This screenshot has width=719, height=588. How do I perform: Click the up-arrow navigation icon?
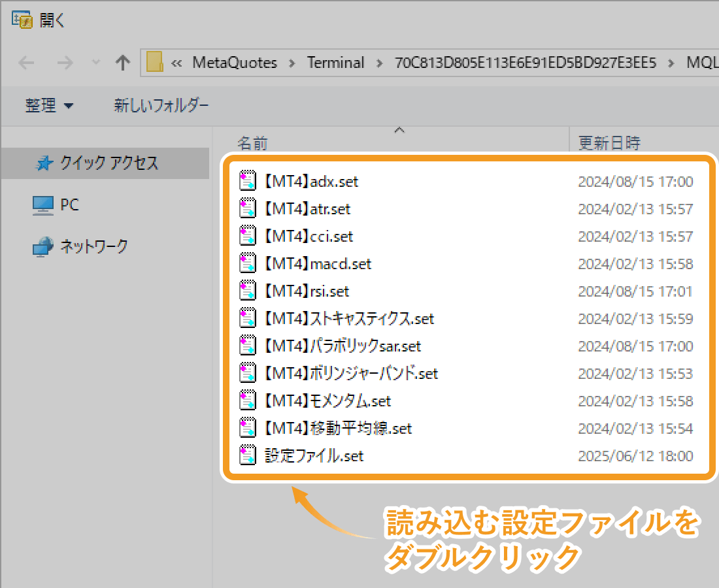(123, 63)
